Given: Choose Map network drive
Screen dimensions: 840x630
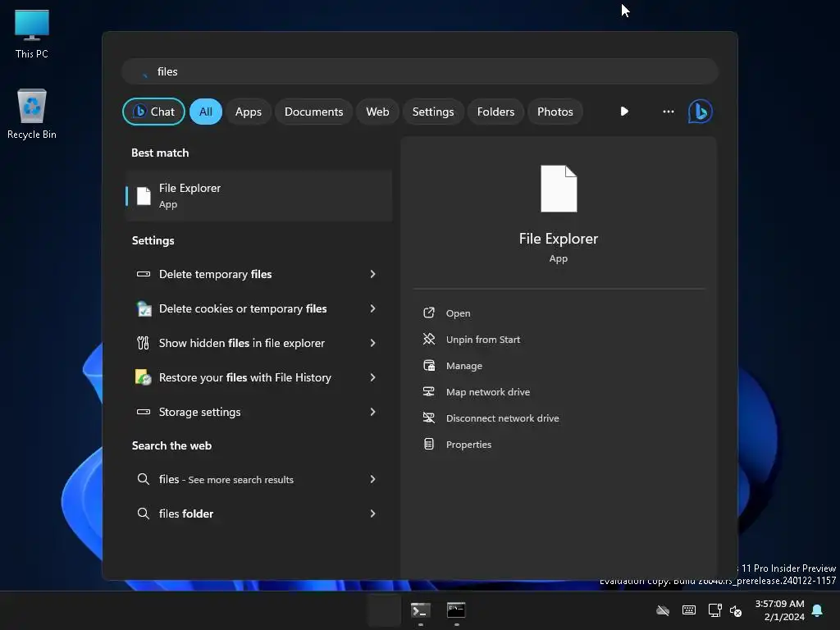Looking at the screenshot, I should pos(487,391).
